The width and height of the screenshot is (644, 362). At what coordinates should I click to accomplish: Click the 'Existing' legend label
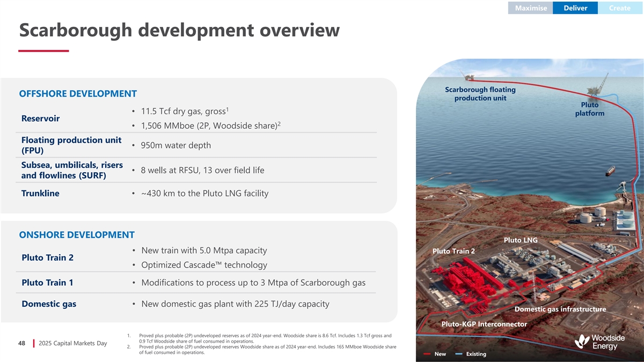click(476, 354)
